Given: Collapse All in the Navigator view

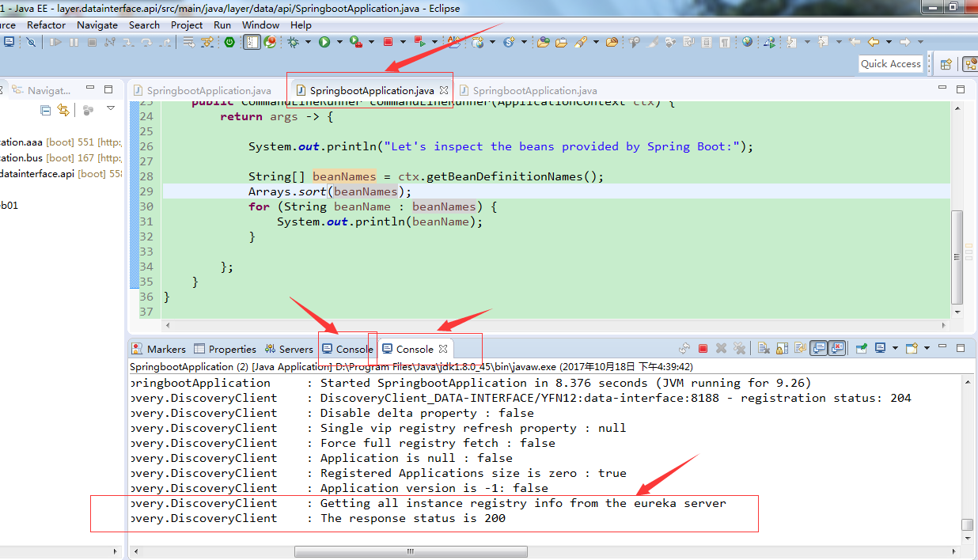Looking at the screenshot, I should point(45,110).
